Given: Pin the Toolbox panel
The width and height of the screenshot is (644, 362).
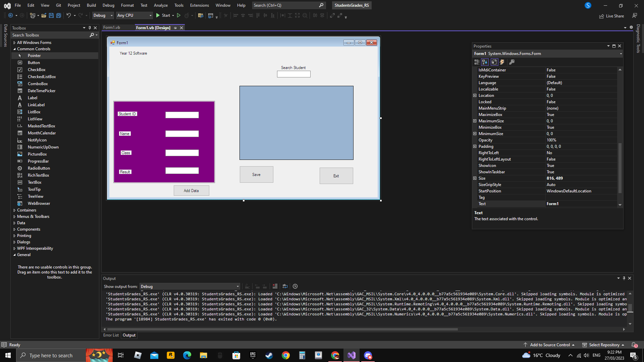Looking at the screenshot, I should coord(90,28).
